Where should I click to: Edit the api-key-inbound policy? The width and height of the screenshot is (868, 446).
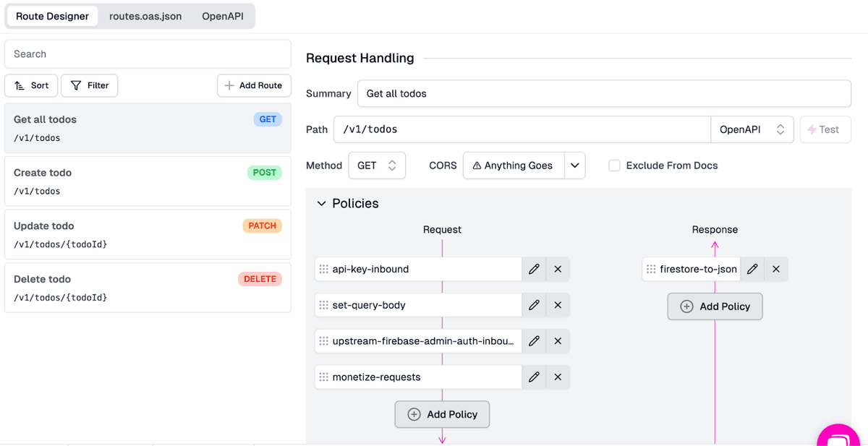[x=534, y=269]
